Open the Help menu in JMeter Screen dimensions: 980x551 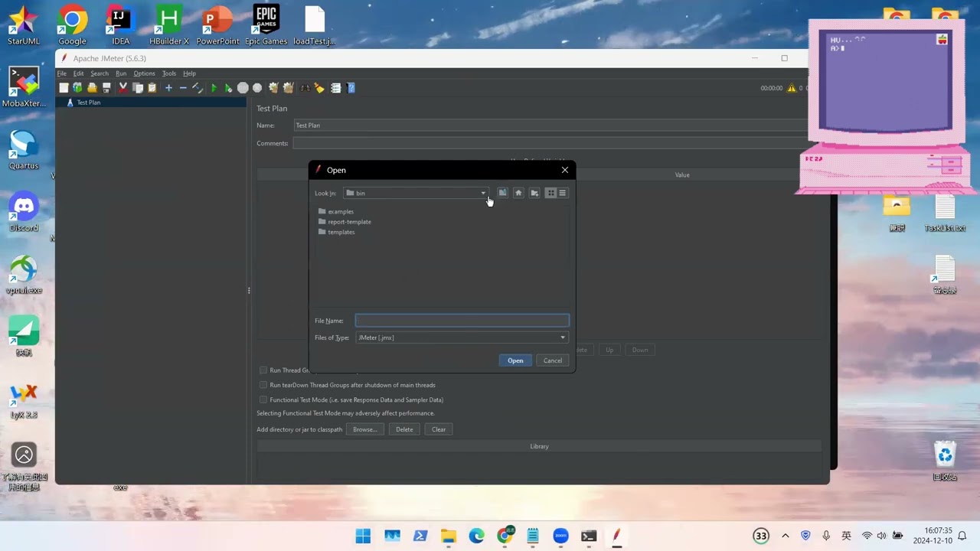tap(189, 73)
